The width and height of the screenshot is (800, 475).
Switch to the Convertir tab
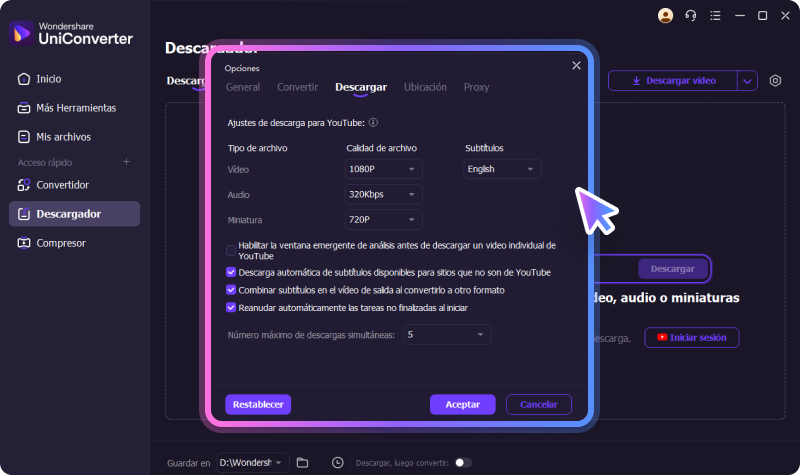click(297, 87)
